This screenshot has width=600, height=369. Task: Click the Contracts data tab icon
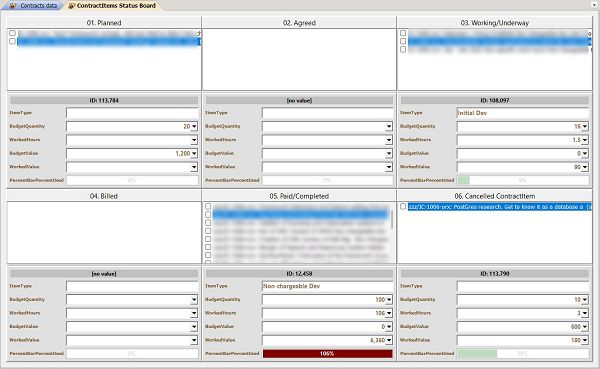(13, 6)
